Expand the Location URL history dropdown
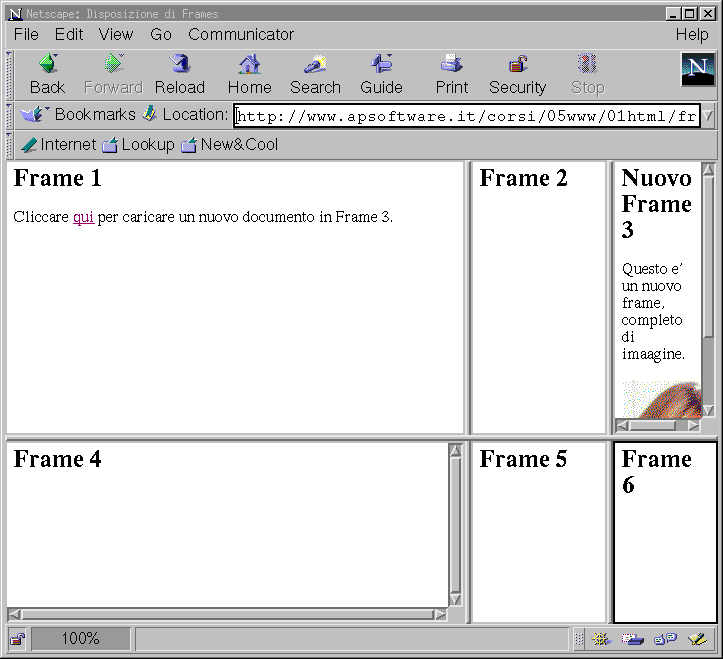 708,116
